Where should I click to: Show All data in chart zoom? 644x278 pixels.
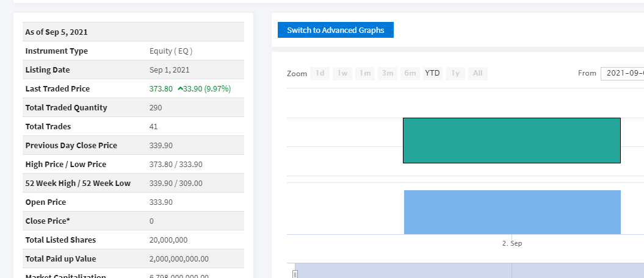pyautogui.click(x=477, y=73)
